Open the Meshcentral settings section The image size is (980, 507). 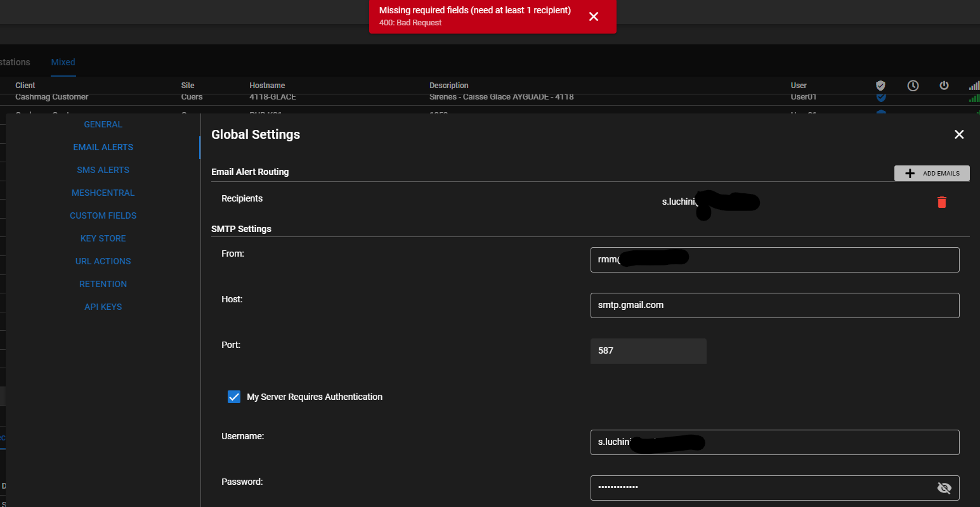(x=103, y=192)
